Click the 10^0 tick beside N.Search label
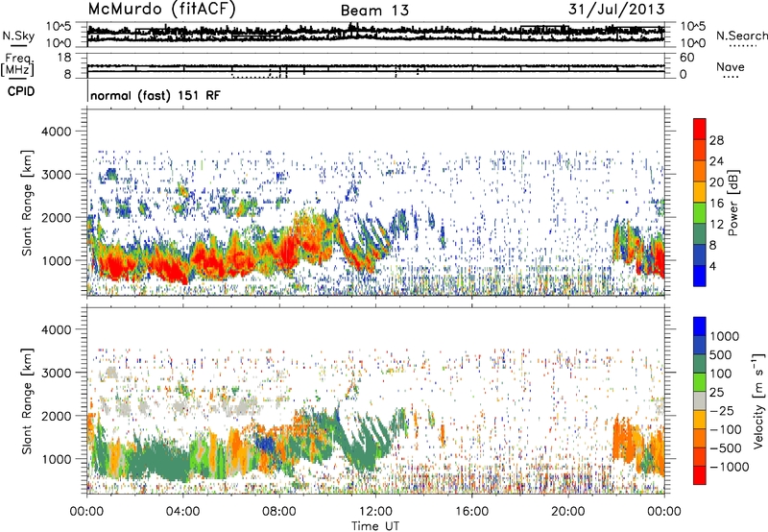The height and width of the screenshot is (532, 768). pyautogui.click(x=692, y=43)
